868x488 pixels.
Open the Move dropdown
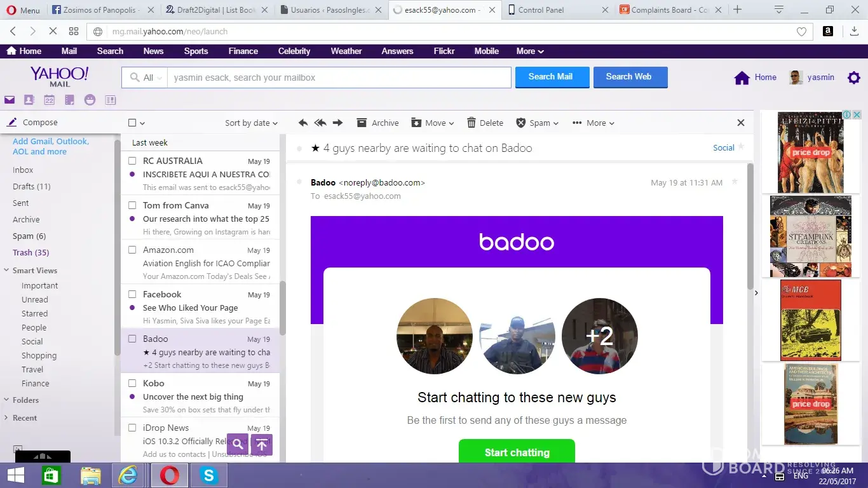pyautogui.click(x=433, y=123)
